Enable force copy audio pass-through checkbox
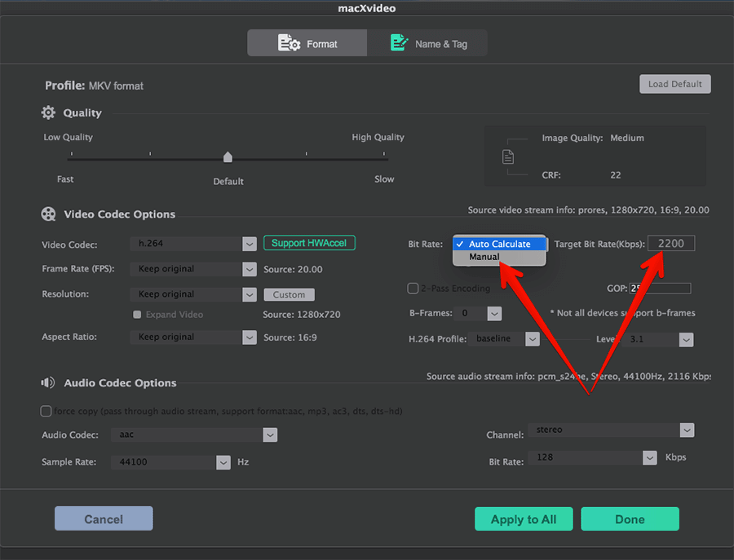 [46, 411]
